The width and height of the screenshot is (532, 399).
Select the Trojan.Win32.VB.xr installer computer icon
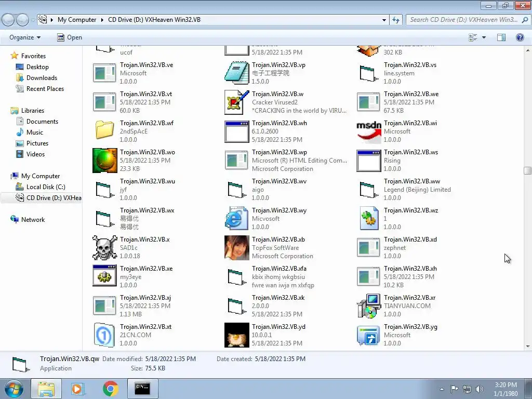pyautogui.click(x=369, y=306)
